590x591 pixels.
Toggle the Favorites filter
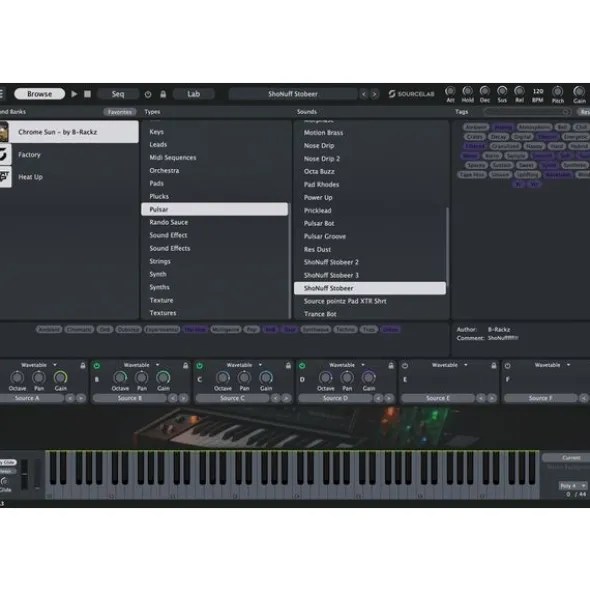(x=120, y=112)
